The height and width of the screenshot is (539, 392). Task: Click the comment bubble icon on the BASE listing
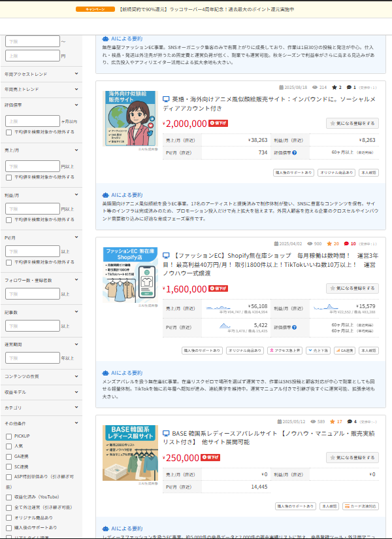click(350, 422)
